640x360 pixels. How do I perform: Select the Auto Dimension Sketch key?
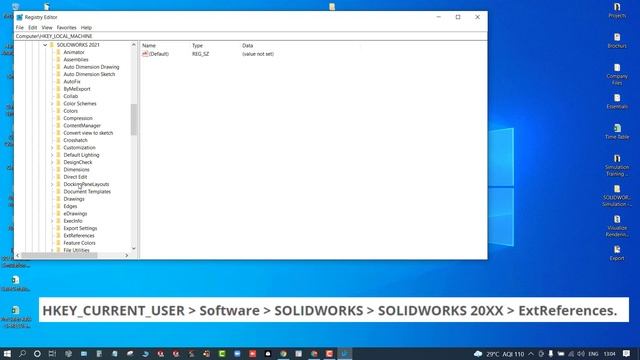pos(89,74)
